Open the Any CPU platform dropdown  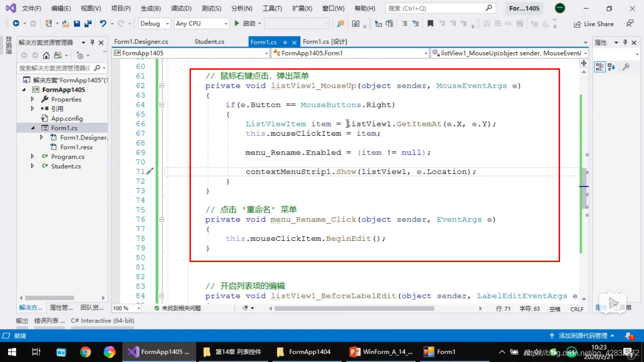click(201, 24)
